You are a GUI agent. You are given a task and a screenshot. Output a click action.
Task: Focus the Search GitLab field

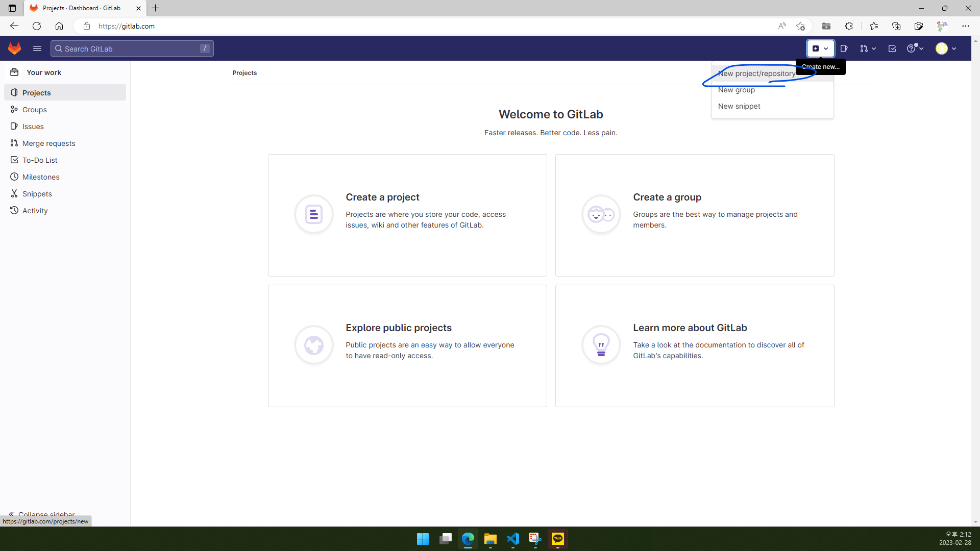click(132, 48)
